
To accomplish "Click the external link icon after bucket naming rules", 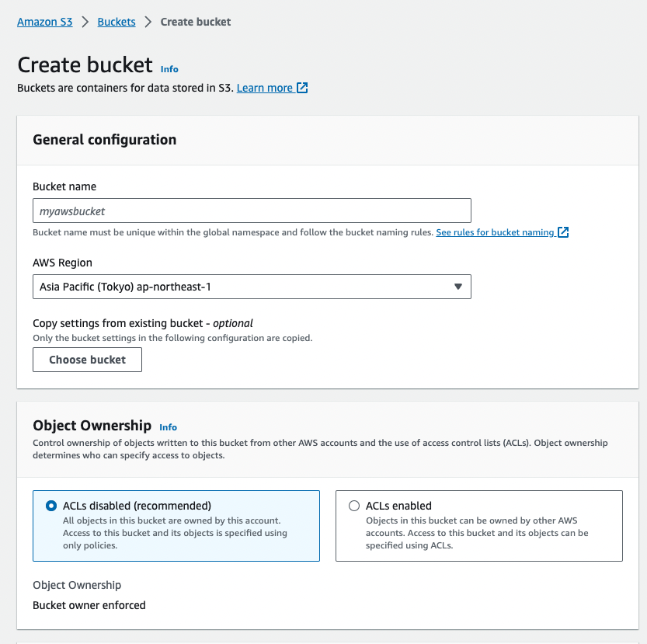I will pyautogui.click(x=564, y=232).
